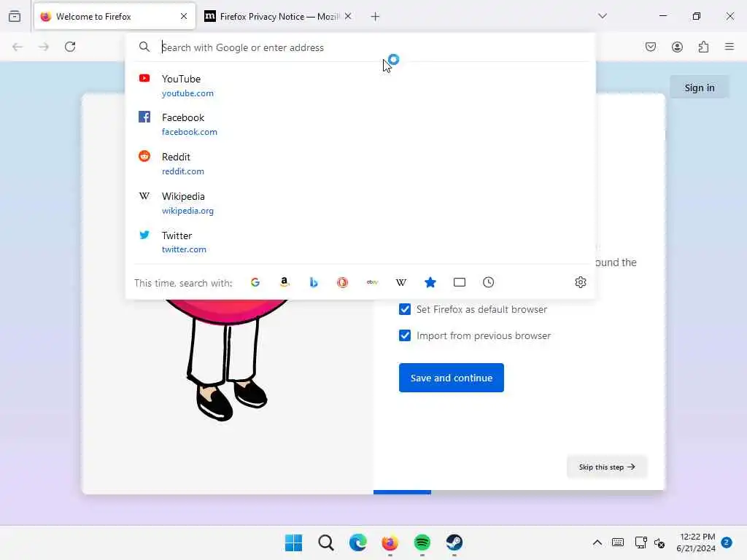Search this time with eBay icon
The width and height of the screenshot is (747, 560).
point(372,282)
